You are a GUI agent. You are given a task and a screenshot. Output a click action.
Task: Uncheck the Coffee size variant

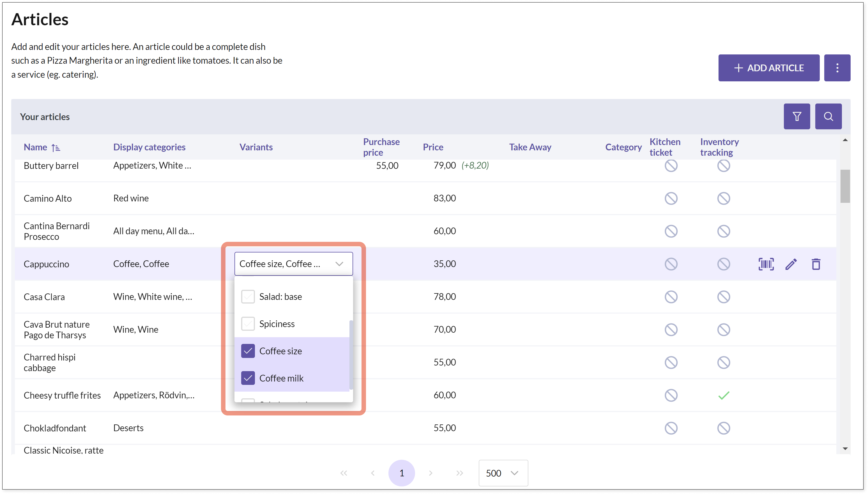pyautogui.click(x=248, y=351)
